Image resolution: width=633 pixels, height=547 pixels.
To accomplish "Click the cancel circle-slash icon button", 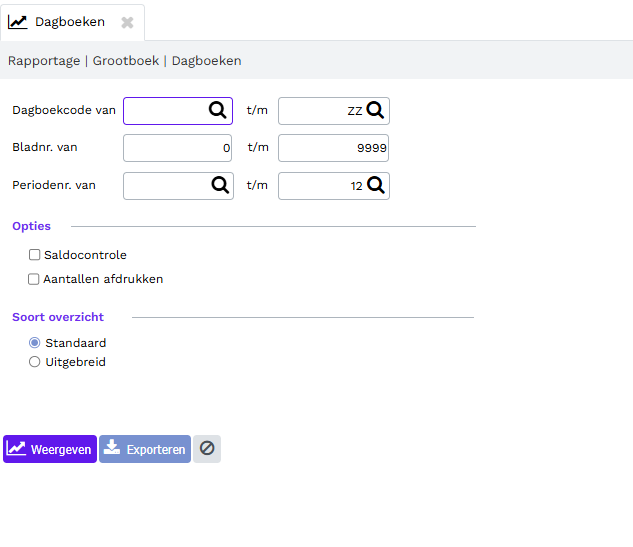I will point(207,448).
